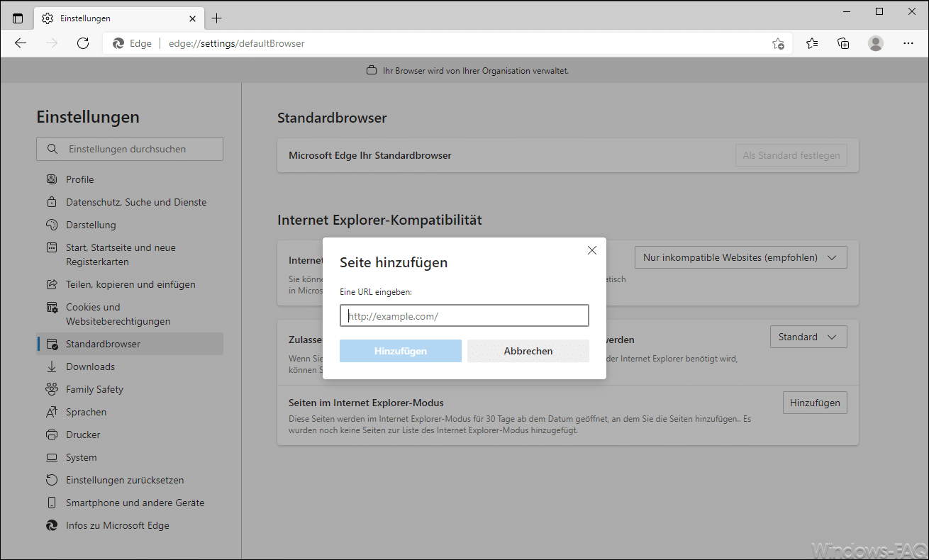Select 'Downloads' in settings sidebar
Viewport: 929px width, 560px height.
coord(90,366)
